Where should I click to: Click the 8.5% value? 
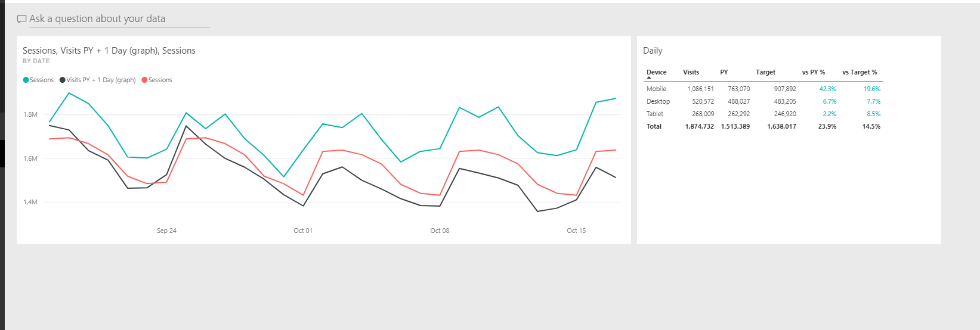point(873,114)
